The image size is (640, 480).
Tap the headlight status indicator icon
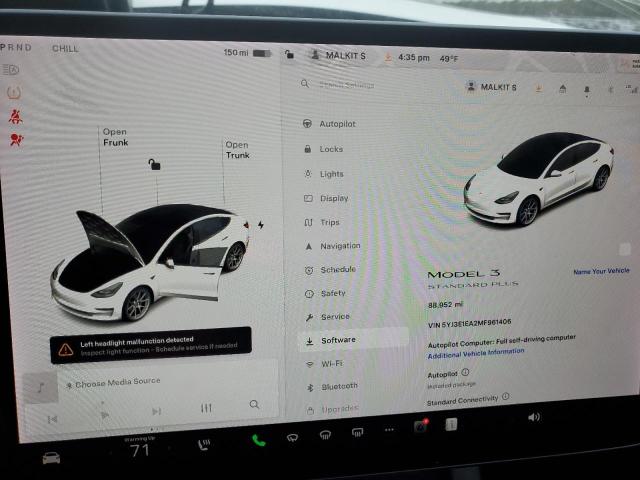[11, 70]
